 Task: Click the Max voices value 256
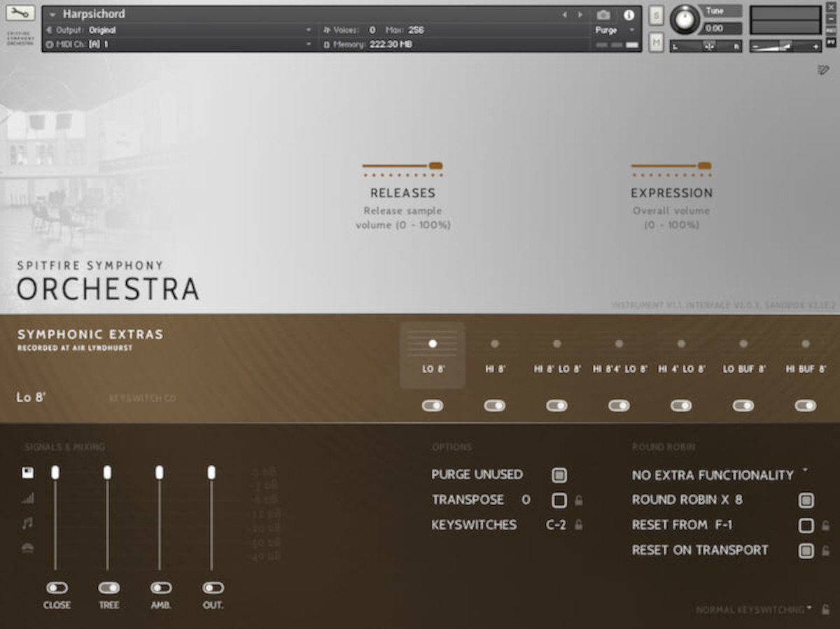point(415,30)
